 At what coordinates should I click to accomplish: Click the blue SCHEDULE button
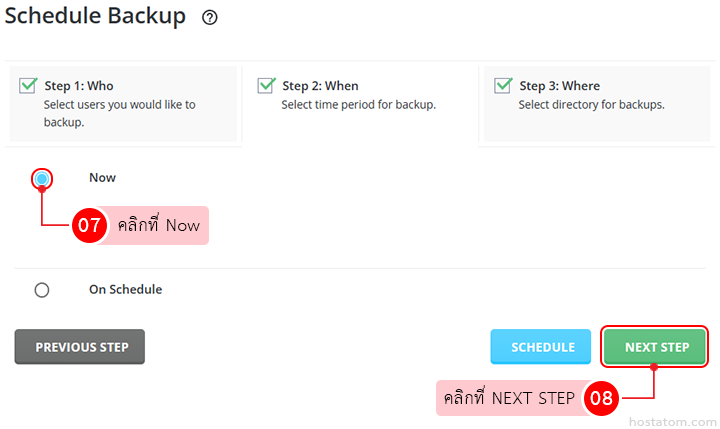coord(542,347)
